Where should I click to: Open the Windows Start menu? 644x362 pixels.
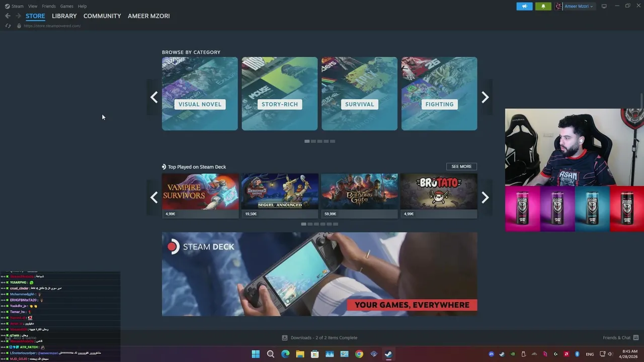[x=256, y=354]
